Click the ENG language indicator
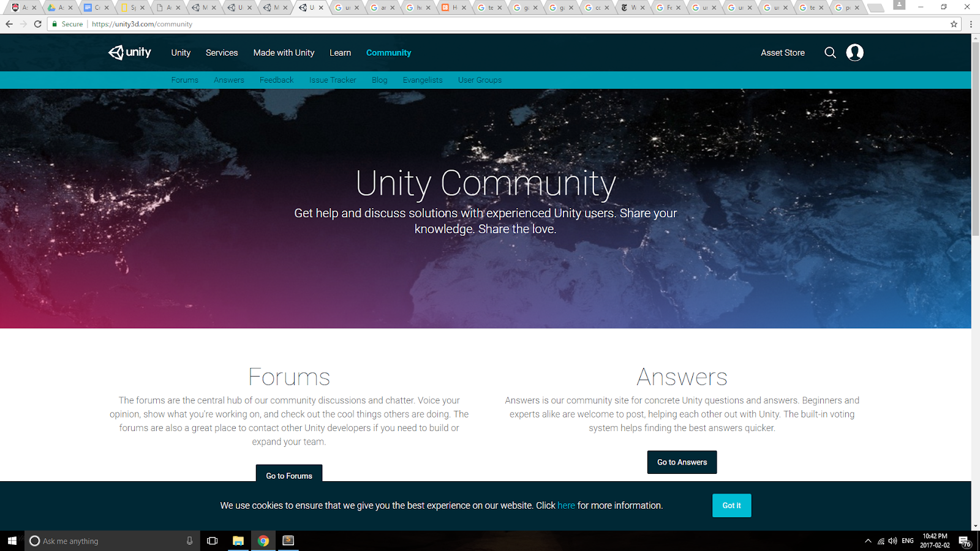The image size is (980, 551). point(908,541)
